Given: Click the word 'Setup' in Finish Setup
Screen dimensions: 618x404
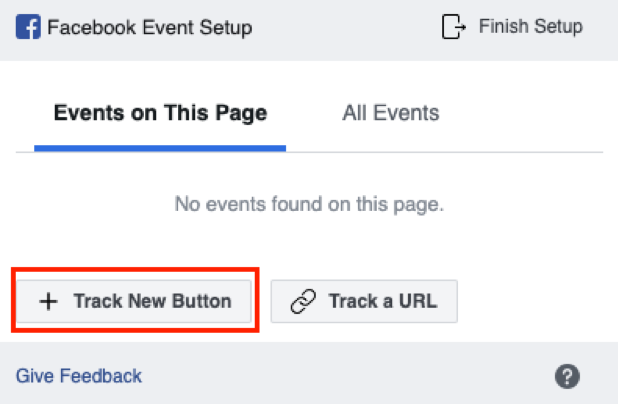Looking at the screenshot, I should pyautogui.click(x=558, y=27).
